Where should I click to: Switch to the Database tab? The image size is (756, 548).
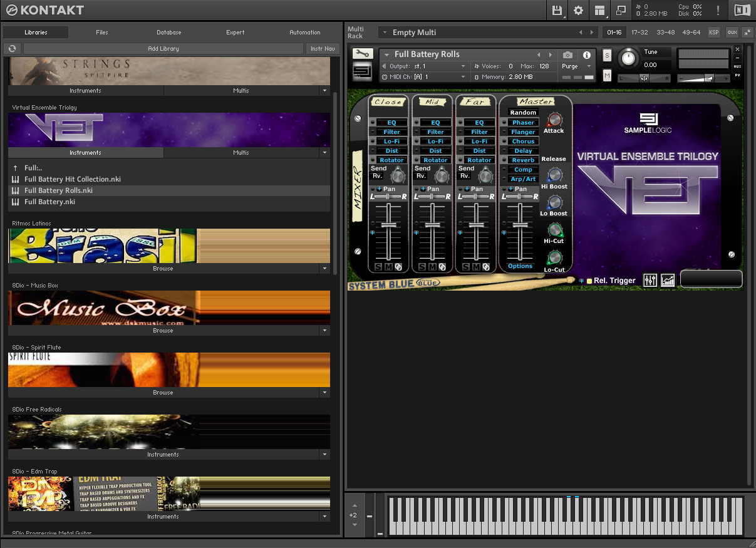(168, 32)
